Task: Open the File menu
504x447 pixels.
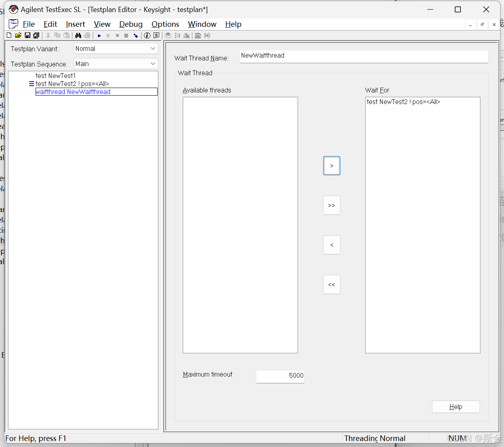Action: (x=29, y=24)
